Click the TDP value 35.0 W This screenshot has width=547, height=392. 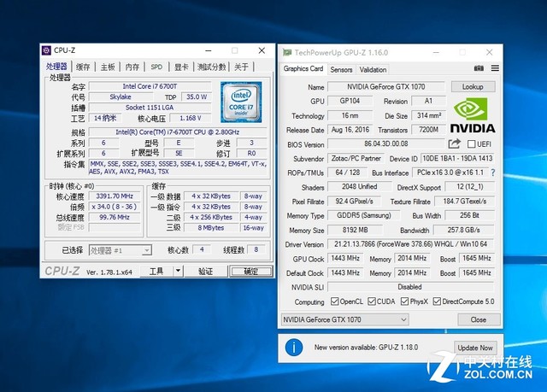coord(197,97)
